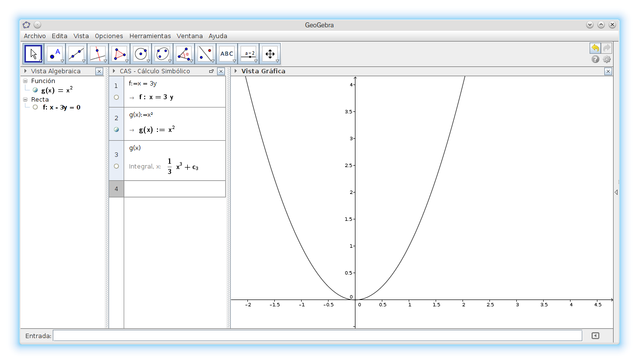639x364 pixels.
Task: Select the Slider tool
Action: [248, 54]
